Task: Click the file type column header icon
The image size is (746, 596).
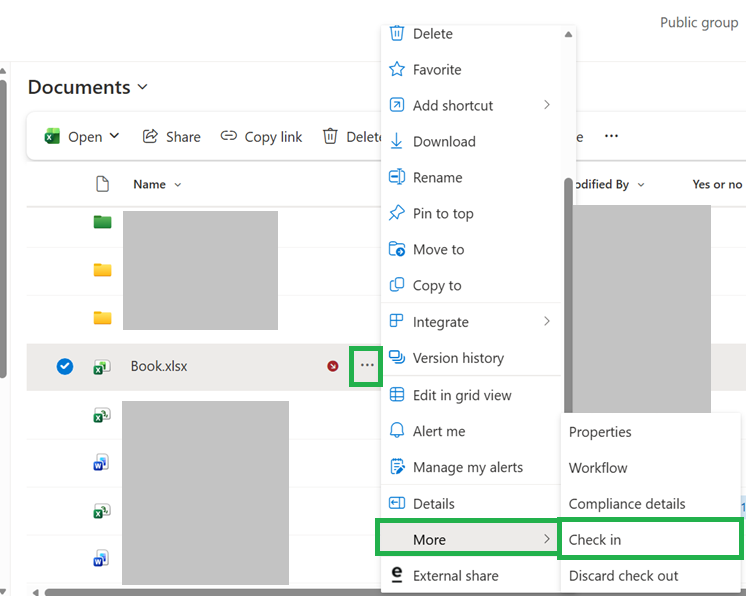Action: (x=102, y=184)
